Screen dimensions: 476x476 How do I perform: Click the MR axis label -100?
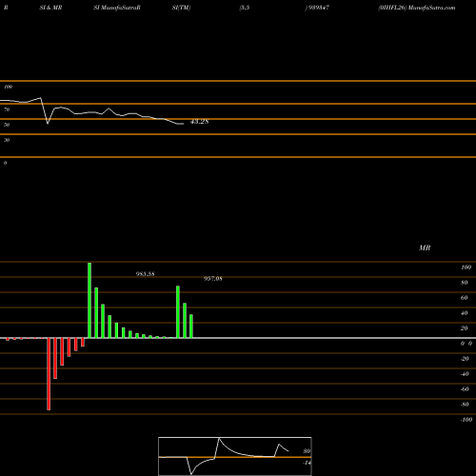[x=466, y=420]
